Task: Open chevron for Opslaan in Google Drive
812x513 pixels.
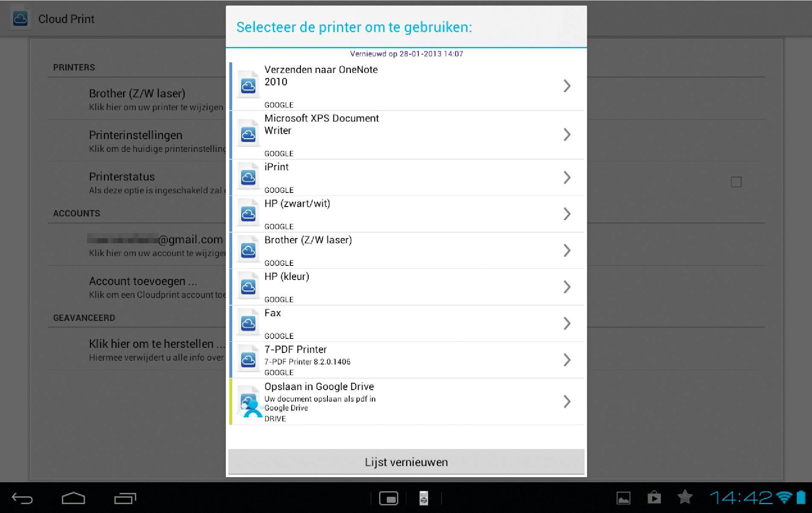Action: point(567,402)
